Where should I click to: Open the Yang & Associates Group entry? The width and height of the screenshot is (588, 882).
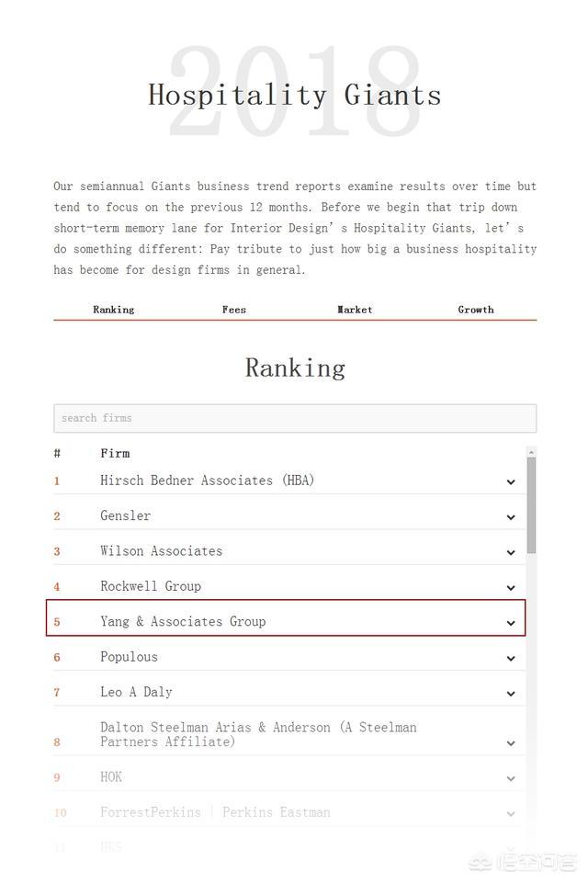coord(183,622)
